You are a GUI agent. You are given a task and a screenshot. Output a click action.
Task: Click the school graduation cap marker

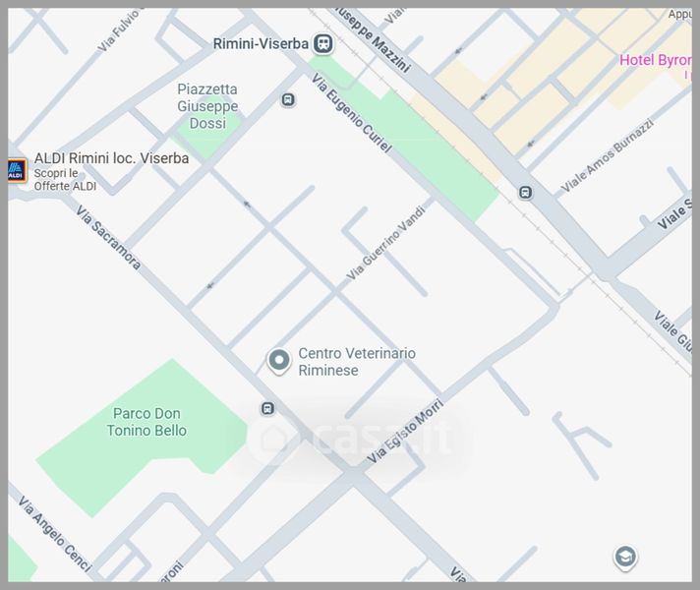624,558
